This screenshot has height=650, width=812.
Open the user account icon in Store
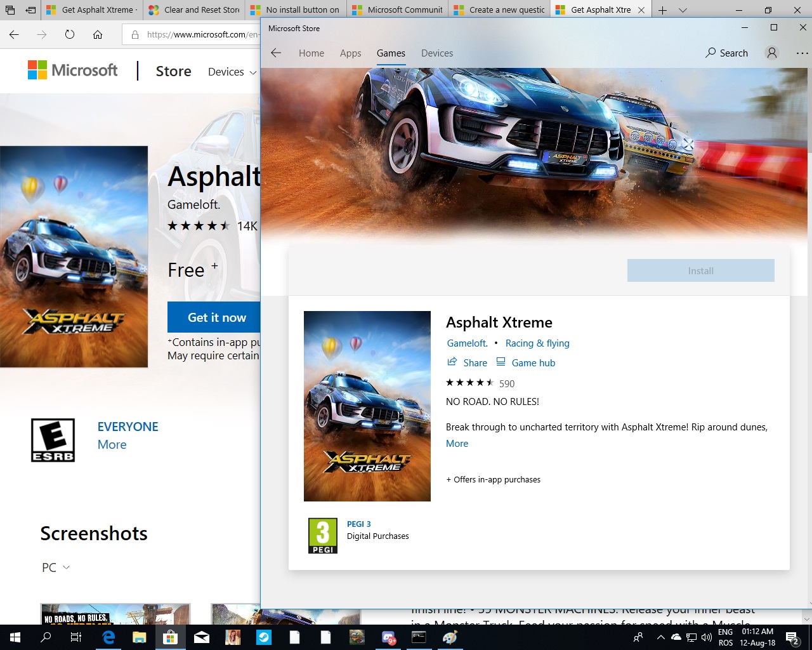[x=771, y=53]
